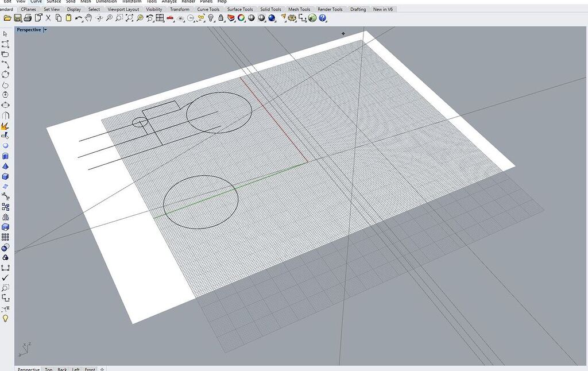Image resolution: width=588 pixels, height=371 pixels.
Task: Select the Undo arrow on the toolbar
Action: click(x=79, y=18)
